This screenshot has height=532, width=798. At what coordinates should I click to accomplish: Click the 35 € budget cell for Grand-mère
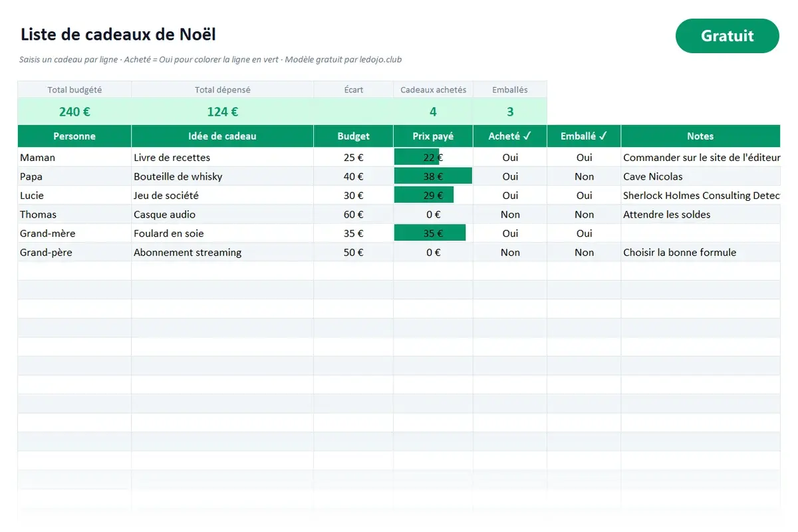tap(353, 233)
